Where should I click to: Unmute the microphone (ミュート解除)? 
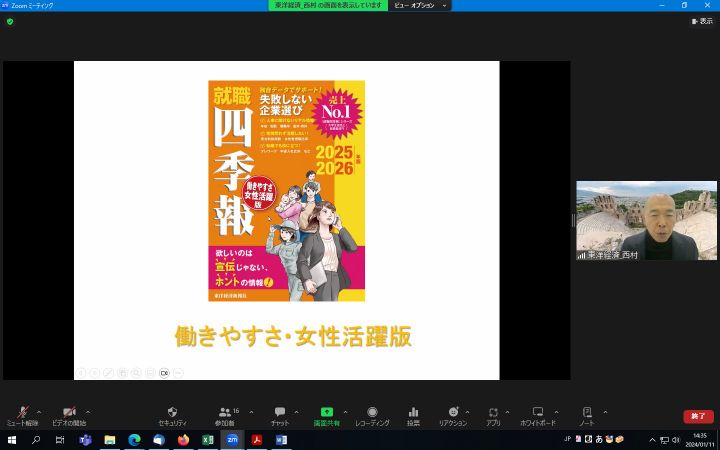pyautogui.click(x=22, y=414)
